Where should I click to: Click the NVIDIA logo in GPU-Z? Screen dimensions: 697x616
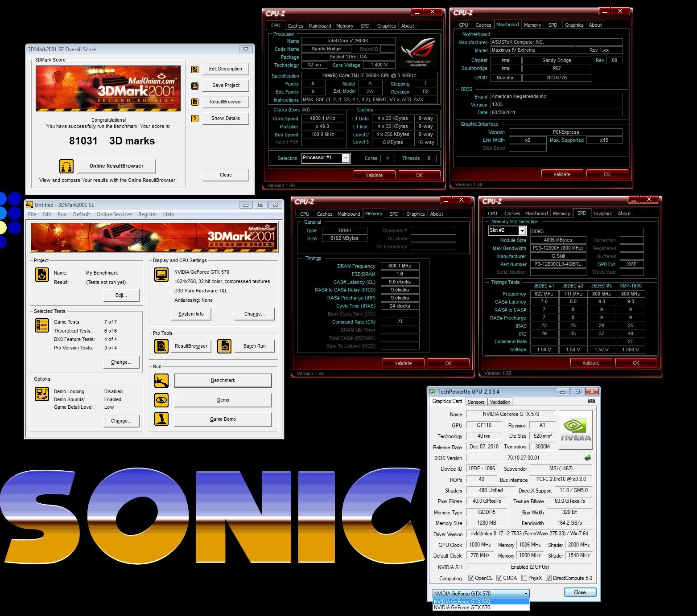click(576, 430)
